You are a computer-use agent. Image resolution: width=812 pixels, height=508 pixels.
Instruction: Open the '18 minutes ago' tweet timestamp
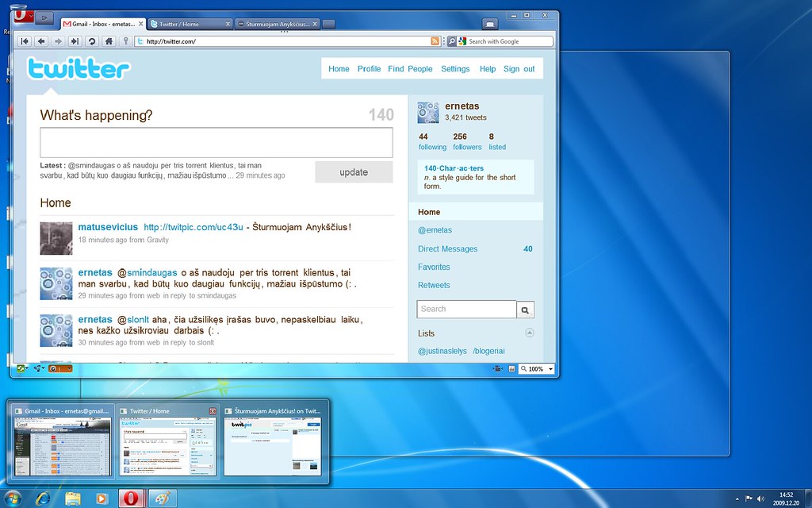click(x=102, y=240)
